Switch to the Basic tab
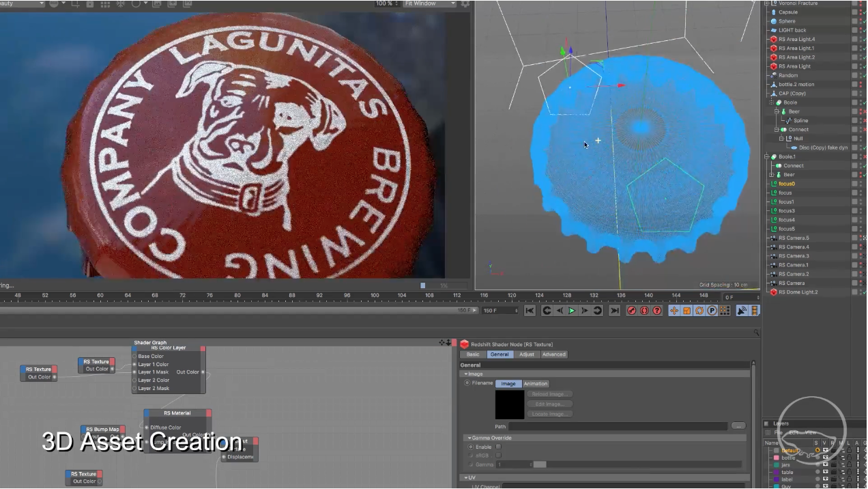This screenshot has width=868, height=489. 473,354
